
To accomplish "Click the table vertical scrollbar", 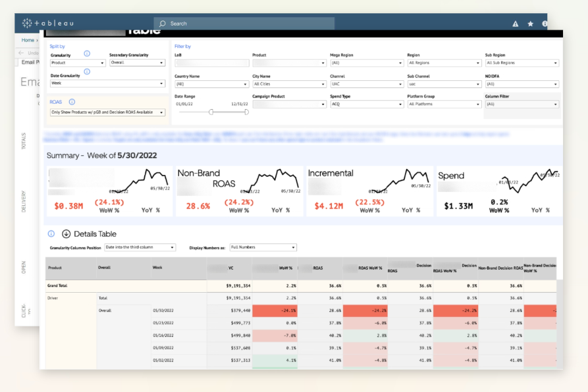I will pos(560,324).
